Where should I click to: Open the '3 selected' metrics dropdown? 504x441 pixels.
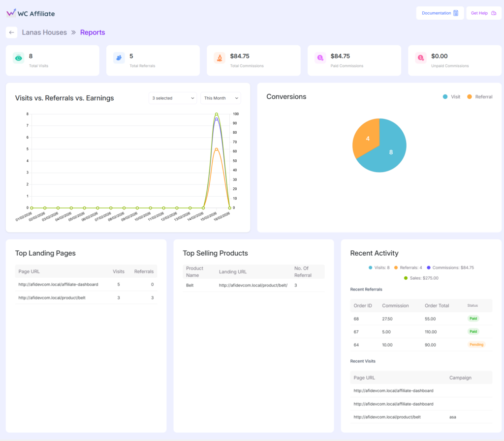[172, 98]
